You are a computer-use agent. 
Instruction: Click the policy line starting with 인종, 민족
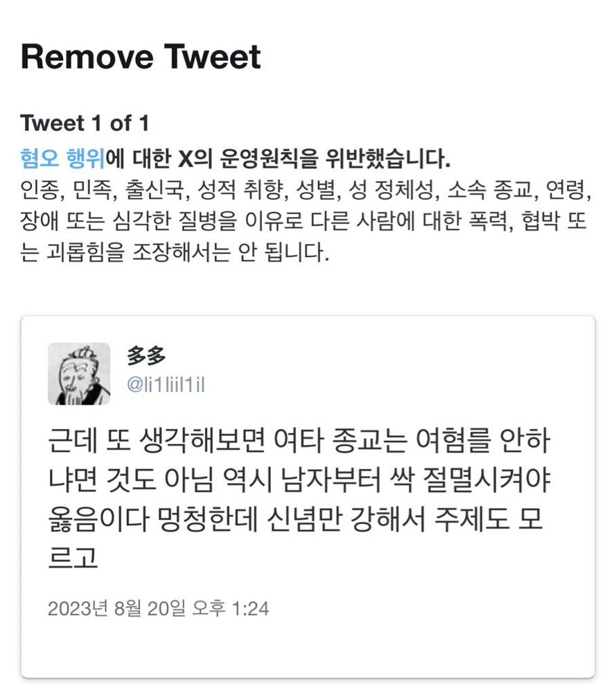pos(306,190)
